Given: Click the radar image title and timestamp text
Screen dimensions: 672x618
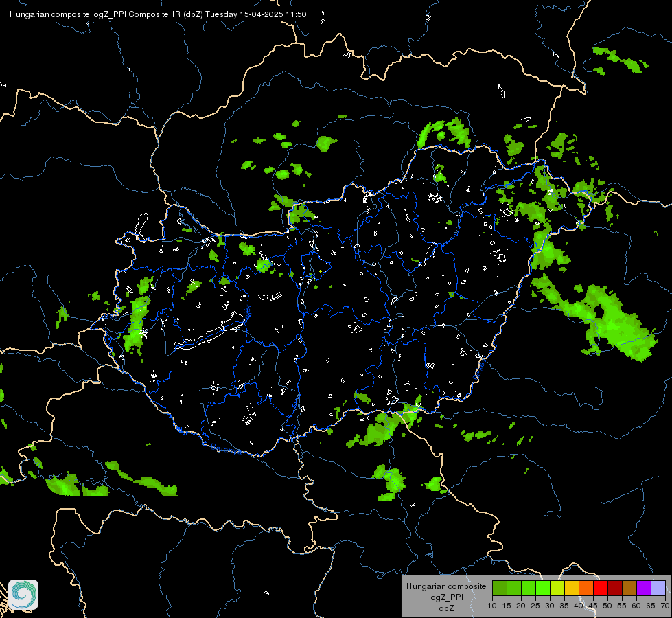Looking at the screenshot, I should (158, 14).
